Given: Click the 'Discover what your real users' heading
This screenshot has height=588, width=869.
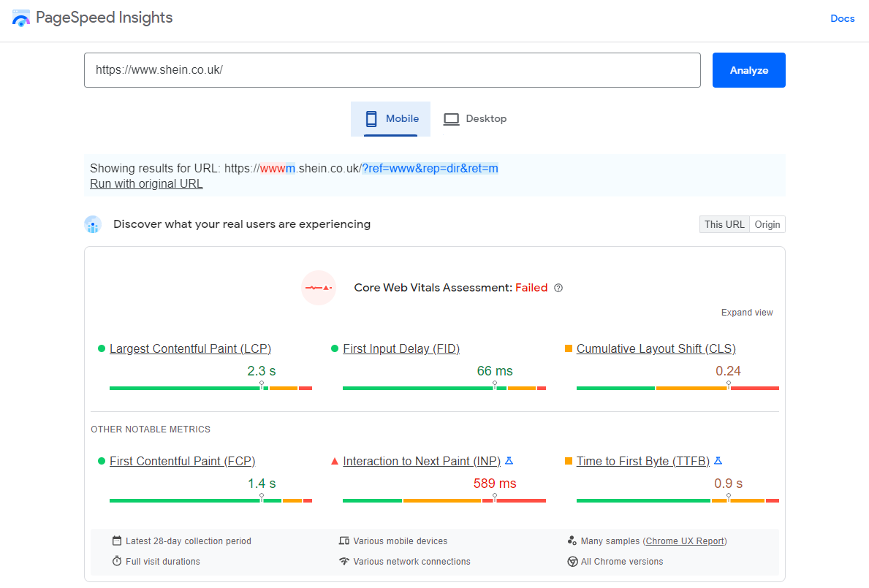Looking at the screenshot, I should tap(242, 224).
